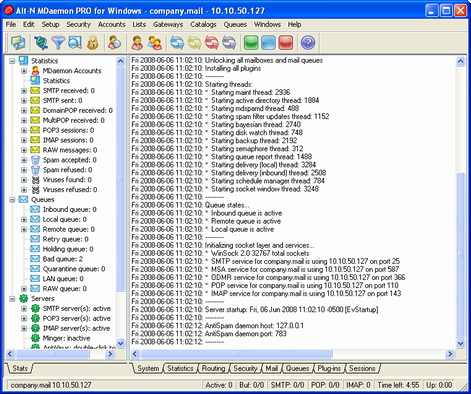The height and width of the screenshot is (394, 471).
Task: Select RAW messages: 0 tree item
Action: 70,150
